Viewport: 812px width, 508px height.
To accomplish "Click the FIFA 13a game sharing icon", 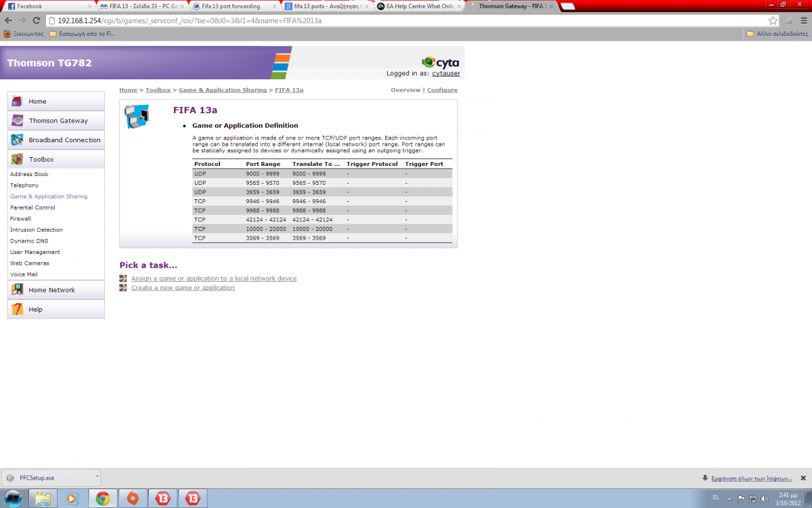I will [136, 117].
